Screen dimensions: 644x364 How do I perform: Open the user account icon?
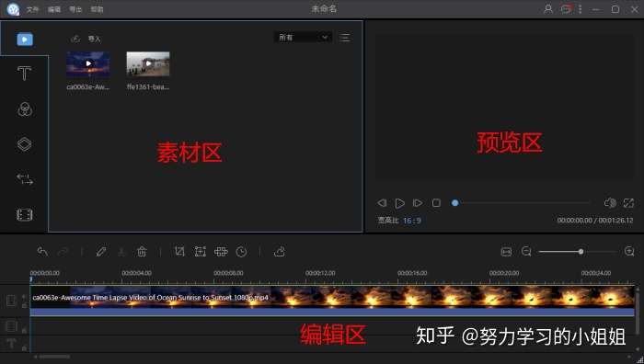(548, 9)
